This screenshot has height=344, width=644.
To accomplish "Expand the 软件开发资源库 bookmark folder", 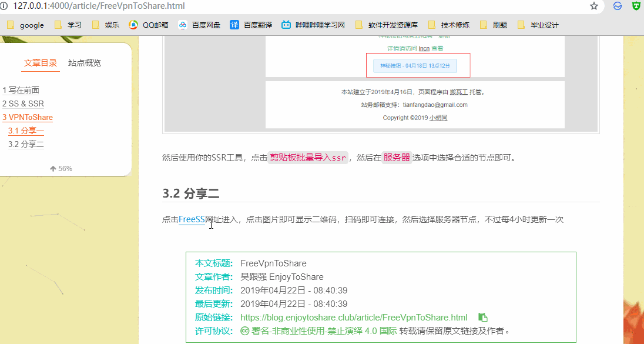I will pyautogui.click(x=387, y=25).
